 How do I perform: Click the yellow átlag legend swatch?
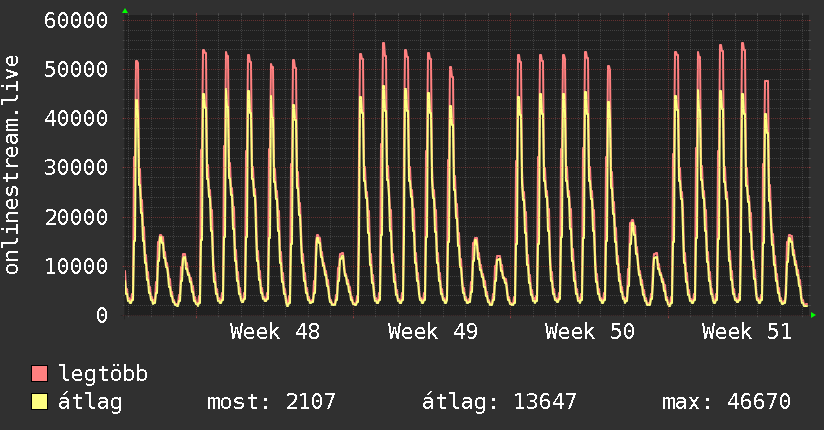click(39, 402)
